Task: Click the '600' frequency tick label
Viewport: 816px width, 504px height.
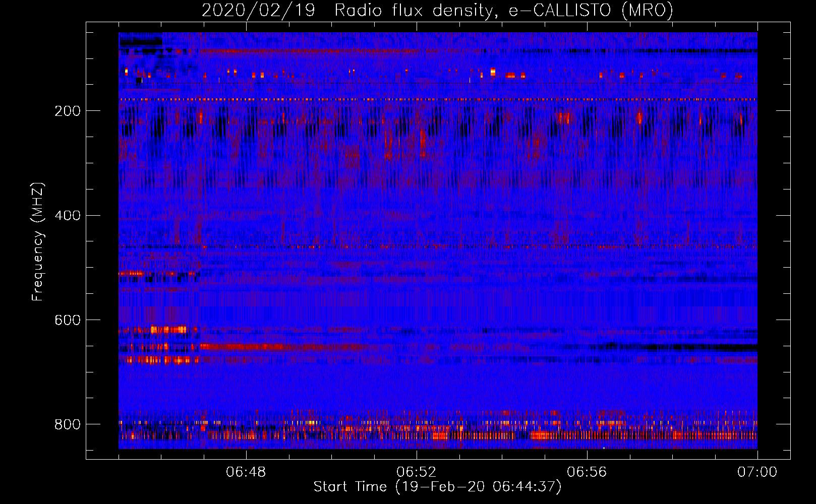Action: pos(68,320)
